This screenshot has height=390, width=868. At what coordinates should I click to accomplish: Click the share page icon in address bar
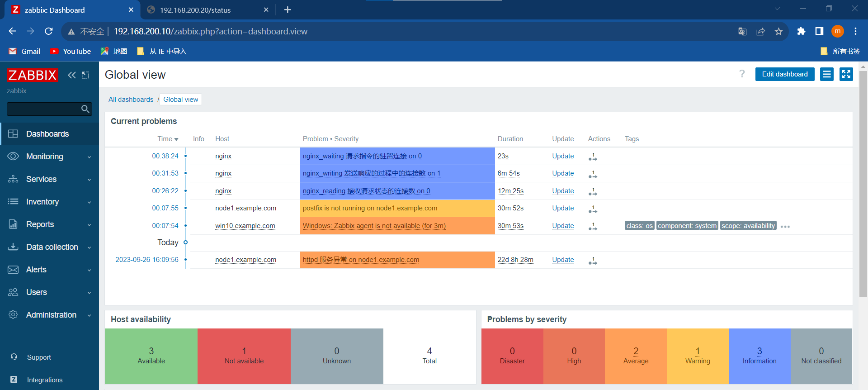point(760,31)
